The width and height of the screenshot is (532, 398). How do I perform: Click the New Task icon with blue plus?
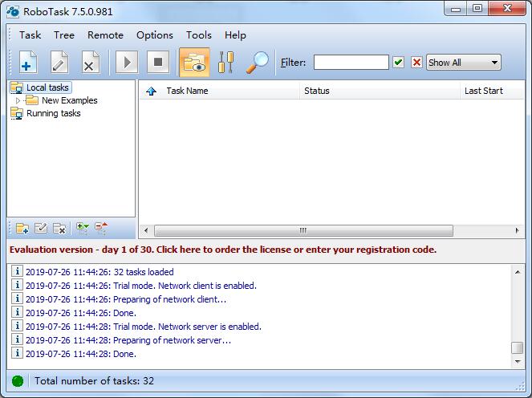pyautogui.click(x=29, y=62)
